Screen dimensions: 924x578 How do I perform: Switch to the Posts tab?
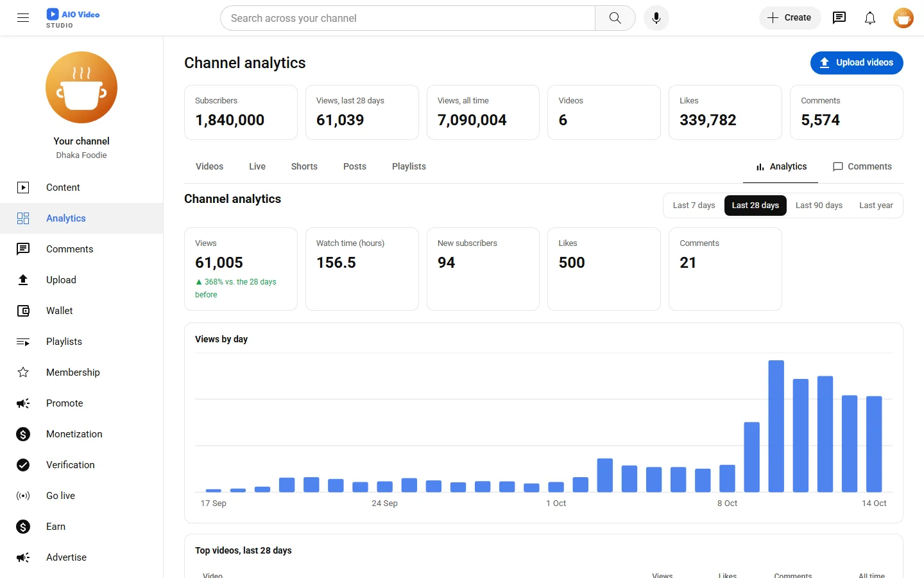355,166
